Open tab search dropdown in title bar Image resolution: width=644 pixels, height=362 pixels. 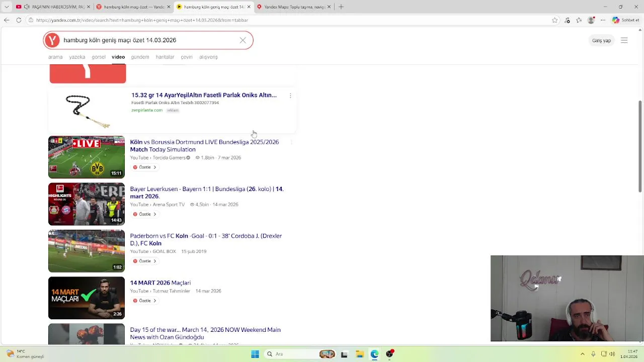pos(7,7)
